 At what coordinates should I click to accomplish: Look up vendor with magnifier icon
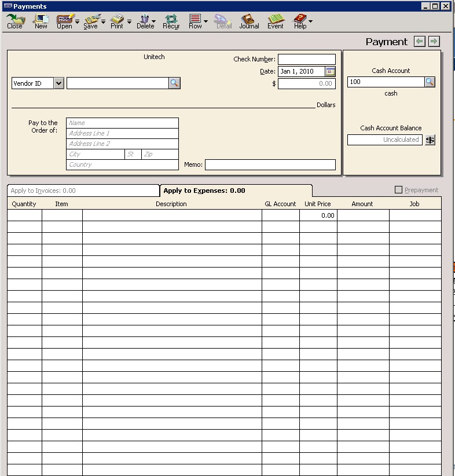[175, 83]
